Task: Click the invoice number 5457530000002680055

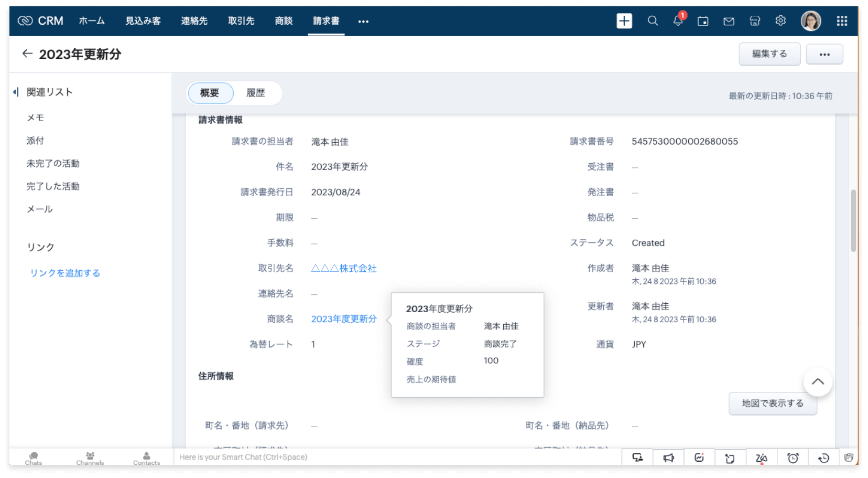Action: 685,141
